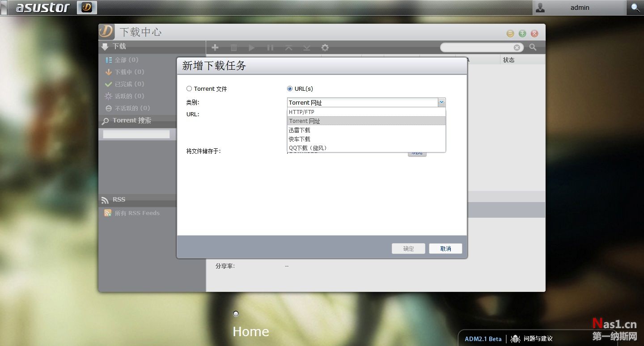Click the Download Center taskbar icon
The image size is (644, 346).
tap(87, 7)
